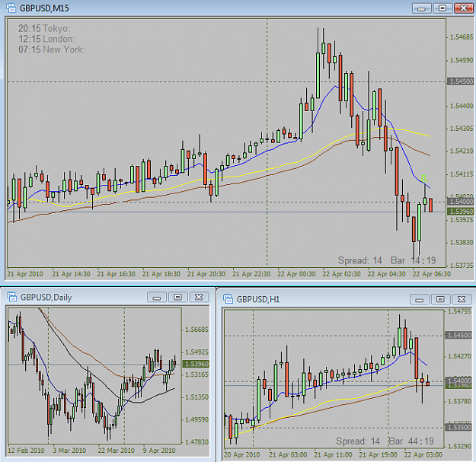
Task: Minimize the GBPUSD,M15 chart window
Action: point(421,8)
